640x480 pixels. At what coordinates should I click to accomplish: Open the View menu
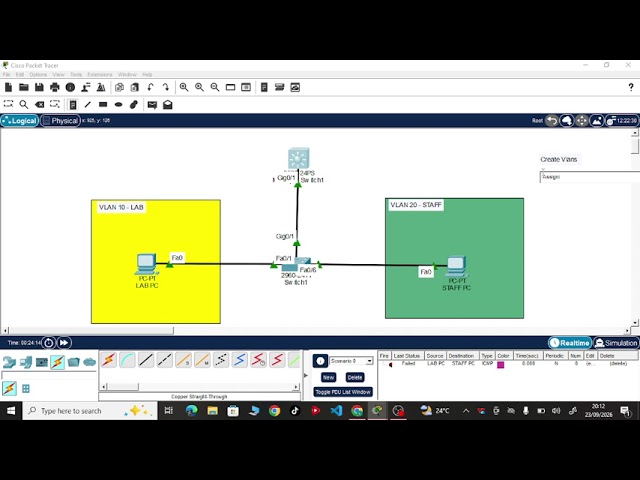tap(58, 75)
